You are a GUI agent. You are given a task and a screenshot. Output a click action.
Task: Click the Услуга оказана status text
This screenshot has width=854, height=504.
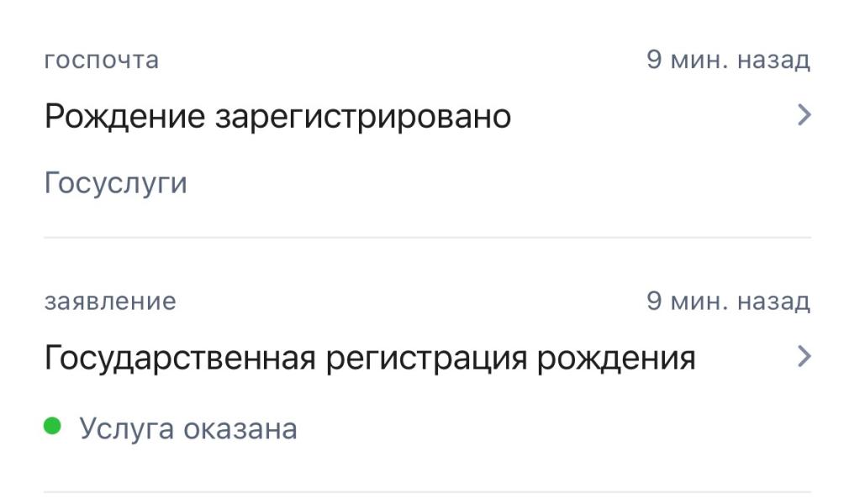188,428
